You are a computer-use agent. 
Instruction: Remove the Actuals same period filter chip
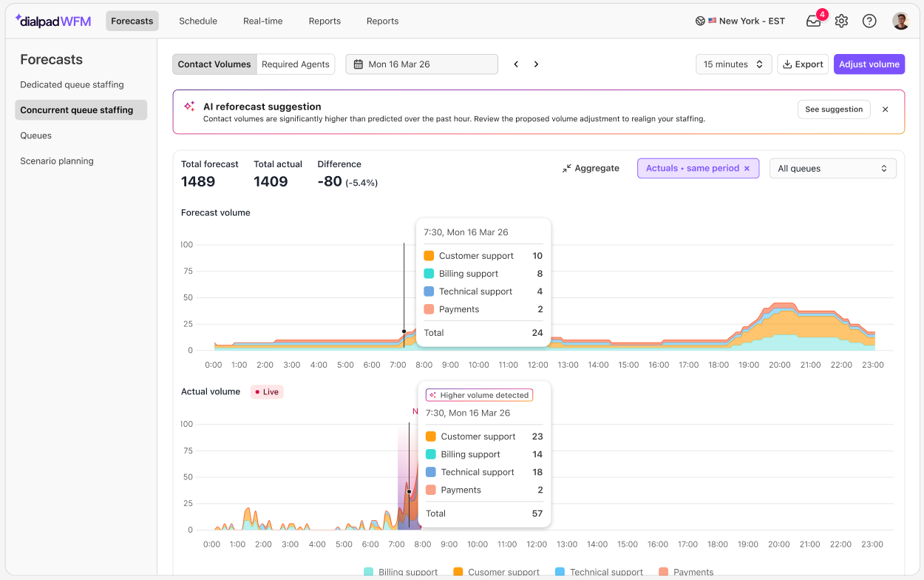pyautogui.click(x=747, y=169)
